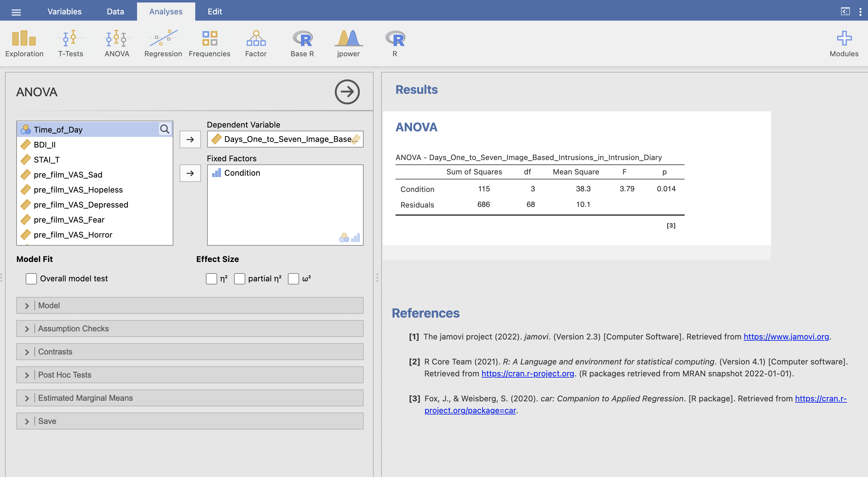This screenshot has width=868, height=477.
Task: Open the Frequencies analysis menu
Action: (x=209, y=44)
